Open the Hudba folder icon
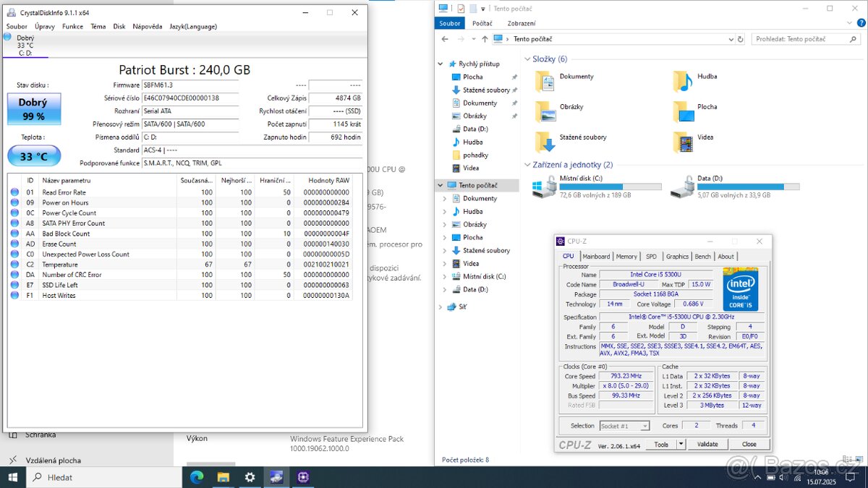 click(681, 80)
